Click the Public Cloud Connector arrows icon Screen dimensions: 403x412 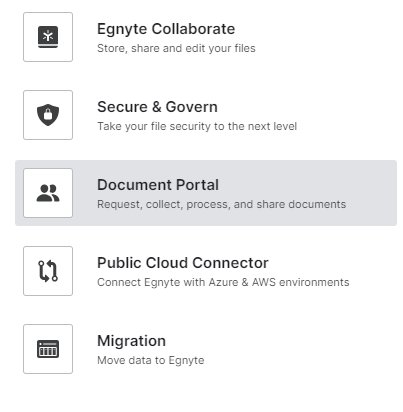[x=48, y=271]
